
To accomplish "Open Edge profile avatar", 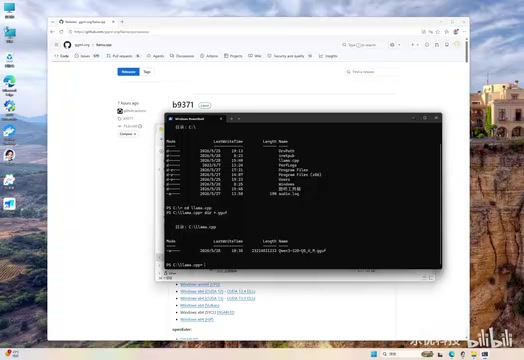I will point(456,32).
